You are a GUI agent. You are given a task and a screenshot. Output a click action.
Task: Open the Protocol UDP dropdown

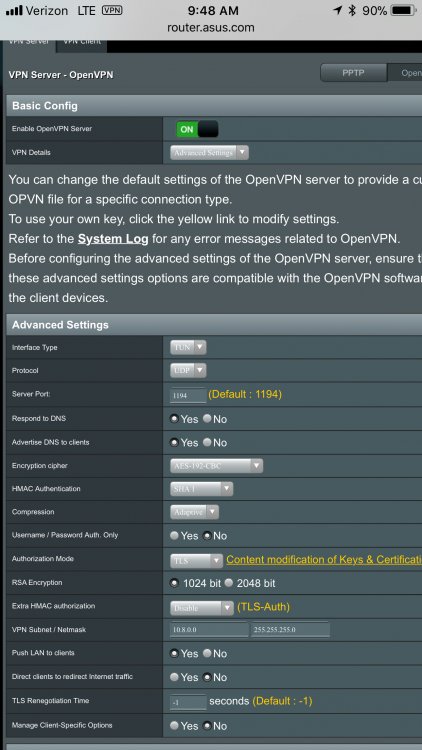tap(188, 370)
